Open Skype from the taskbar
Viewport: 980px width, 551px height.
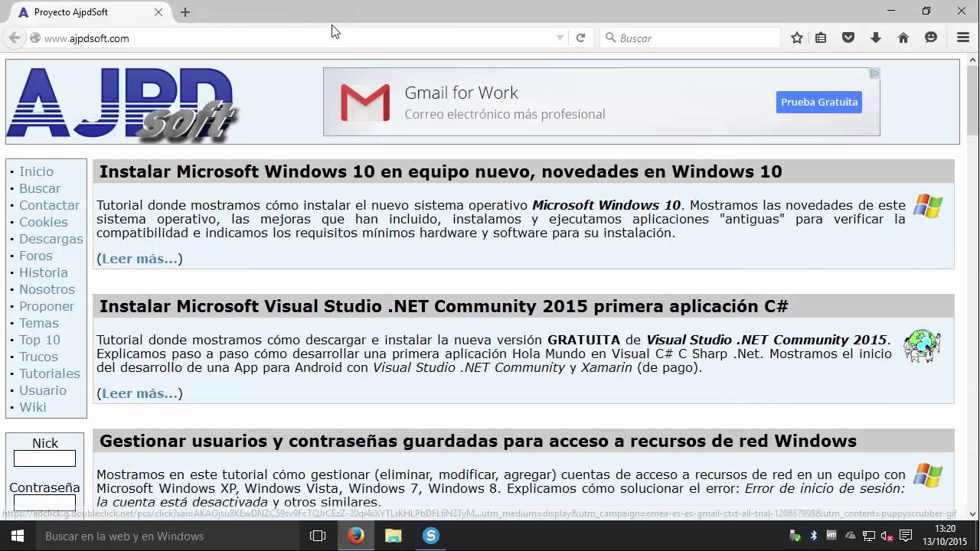pyautogui.click(x=431, y=536)
